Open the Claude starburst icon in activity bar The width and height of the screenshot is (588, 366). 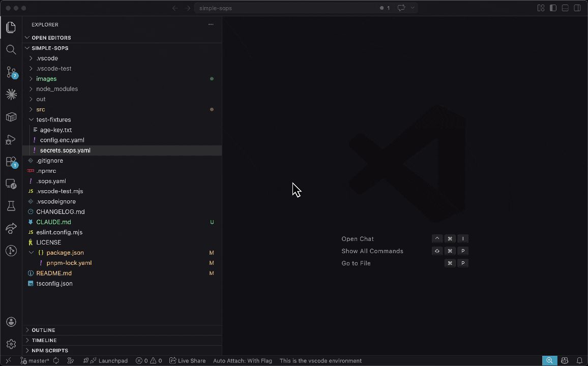point(11,95)
